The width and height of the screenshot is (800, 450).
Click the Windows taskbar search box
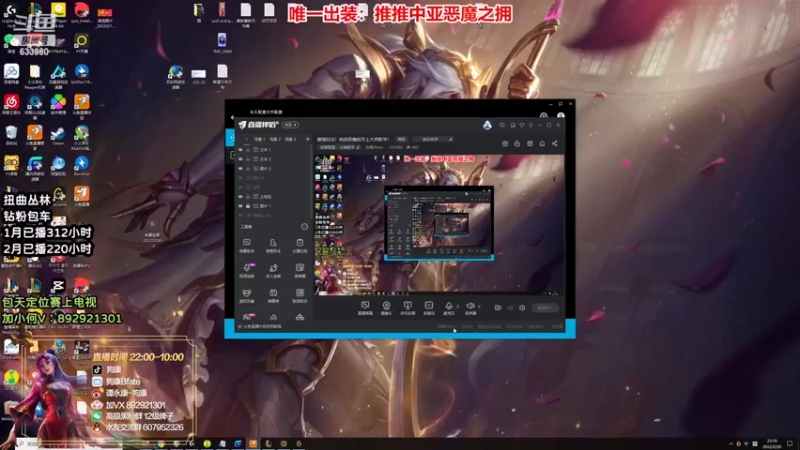click(71, 443)
